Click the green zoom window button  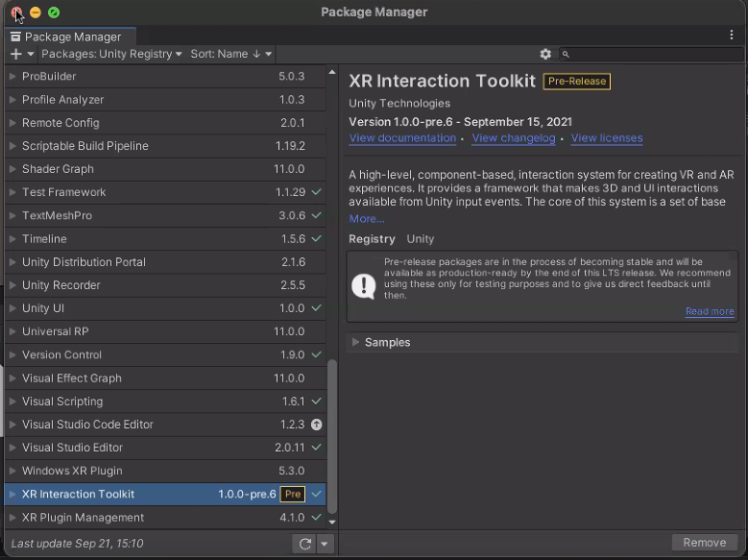click(x=54, y=12)
